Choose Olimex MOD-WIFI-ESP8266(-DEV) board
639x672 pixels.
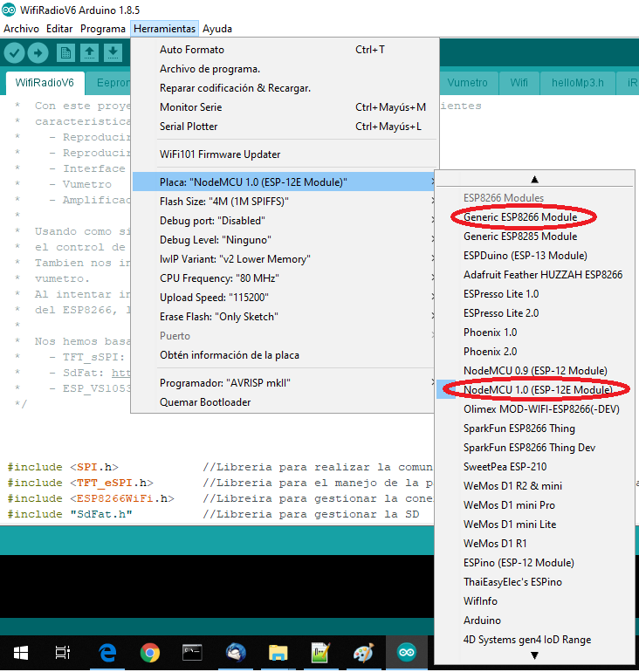[534, 409]
